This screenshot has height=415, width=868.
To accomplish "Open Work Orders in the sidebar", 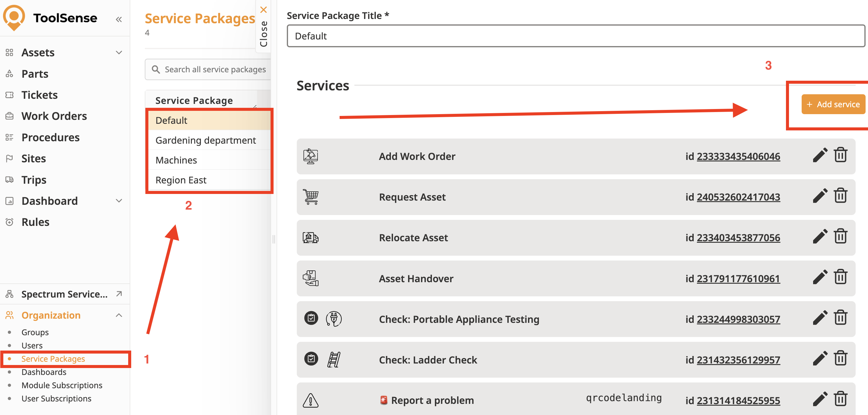I will pyautogui.click(x=54, y=116).
